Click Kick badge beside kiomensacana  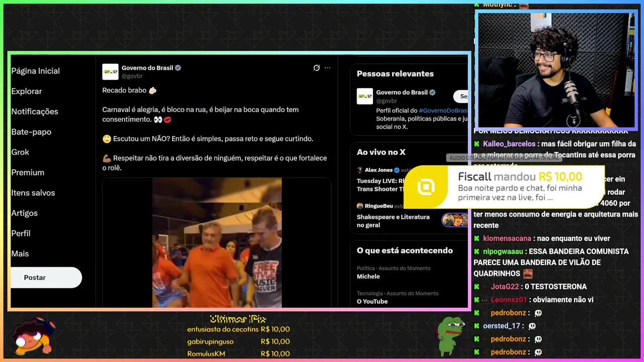[476, 238]
